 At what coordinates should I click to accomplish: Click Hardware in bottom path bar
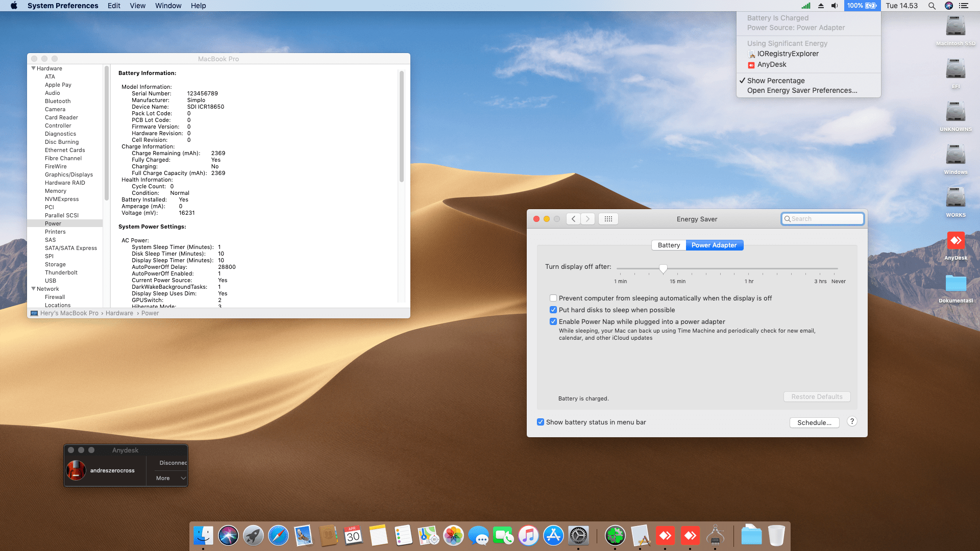click(x=119, y=313)
